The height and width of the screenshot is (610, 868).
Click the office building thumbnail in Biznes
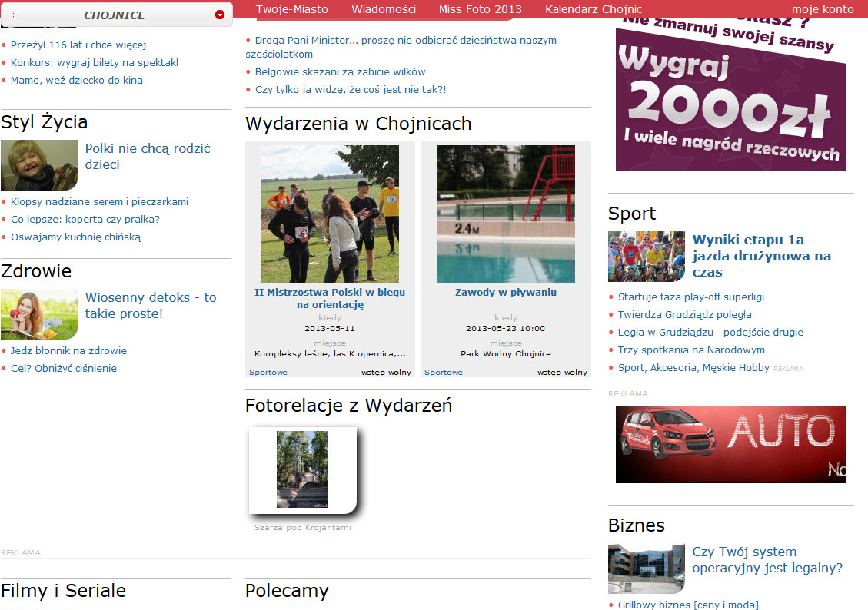coord(646,569)
